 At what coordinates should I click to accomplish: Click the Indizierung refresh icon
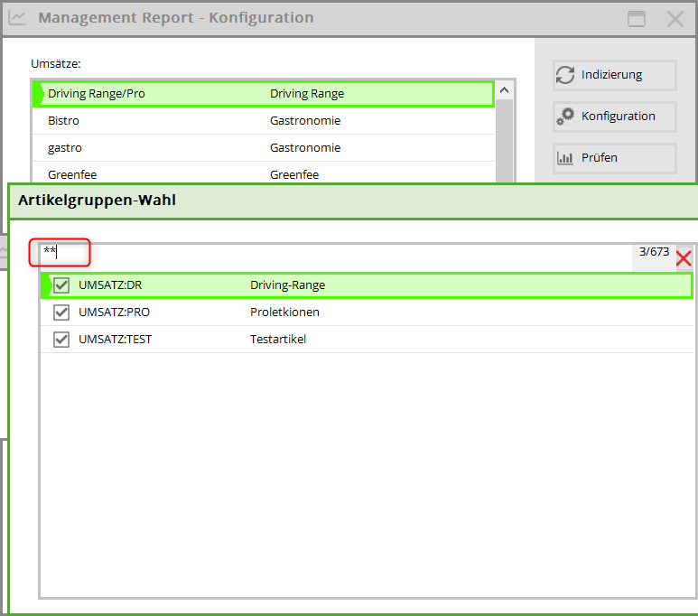(565, 75)
